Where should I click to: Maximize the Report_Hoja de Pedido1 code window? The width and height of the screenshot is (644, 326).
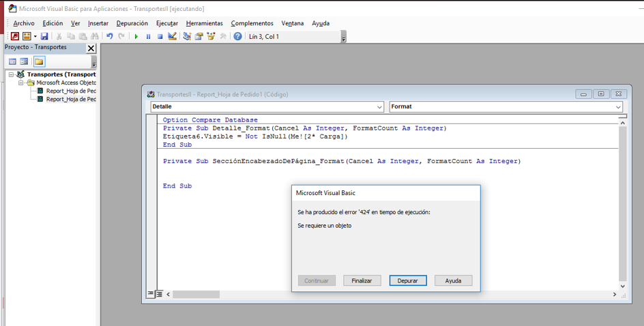(601, 94)
